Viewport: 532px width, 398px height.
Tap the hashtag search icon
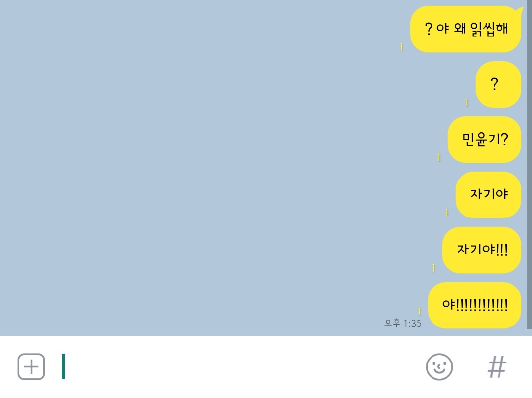click(497, 367)
